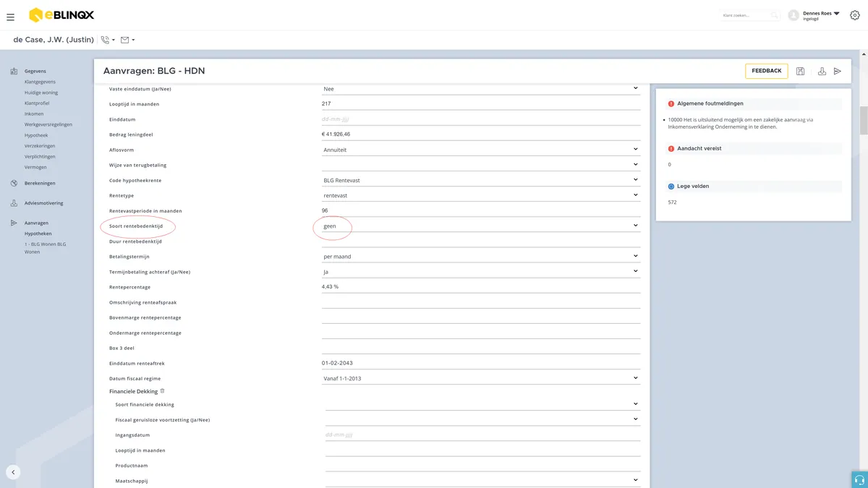Screen dimensions: 868x488
Task: Open the headset support chat icon
Action: tap(859, 480)
